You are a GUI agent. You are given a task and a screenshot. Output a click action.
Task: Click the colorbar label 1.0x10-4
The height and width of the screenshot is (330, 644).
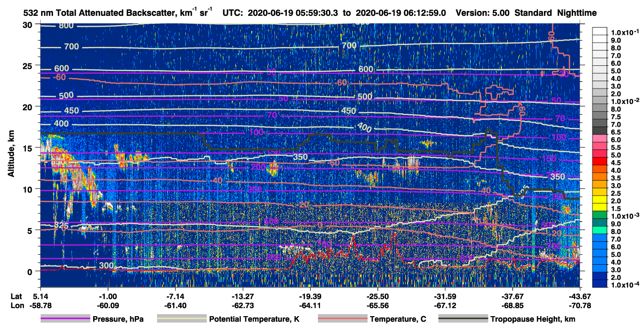(x=624, y=285)
